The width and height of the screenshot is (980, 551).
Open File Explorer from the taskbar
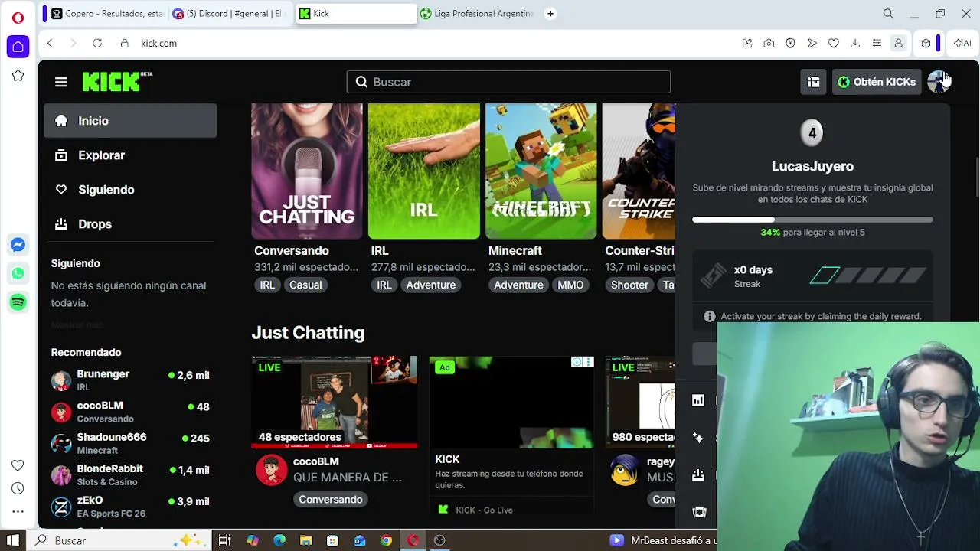coord(305,540)
